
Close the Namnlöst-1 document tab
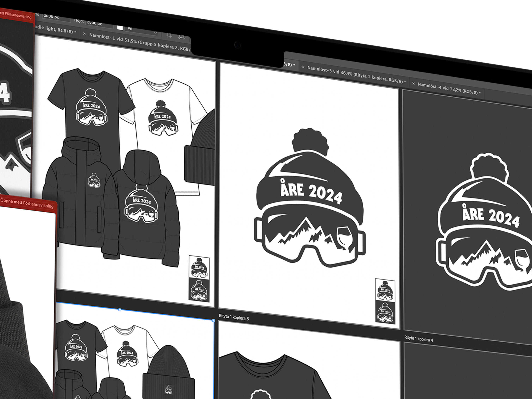click(84, 34)
